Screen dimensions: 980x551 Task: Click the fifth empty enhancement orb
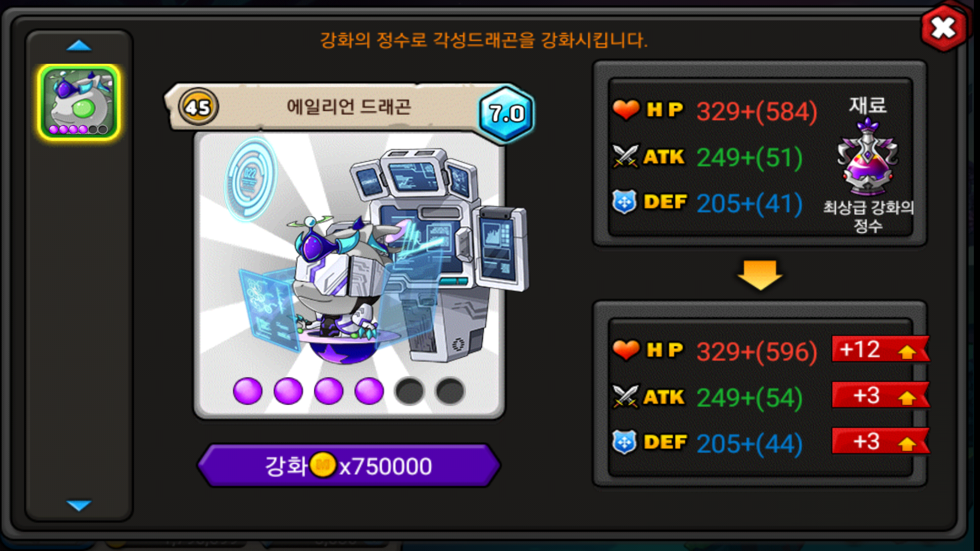409,391
